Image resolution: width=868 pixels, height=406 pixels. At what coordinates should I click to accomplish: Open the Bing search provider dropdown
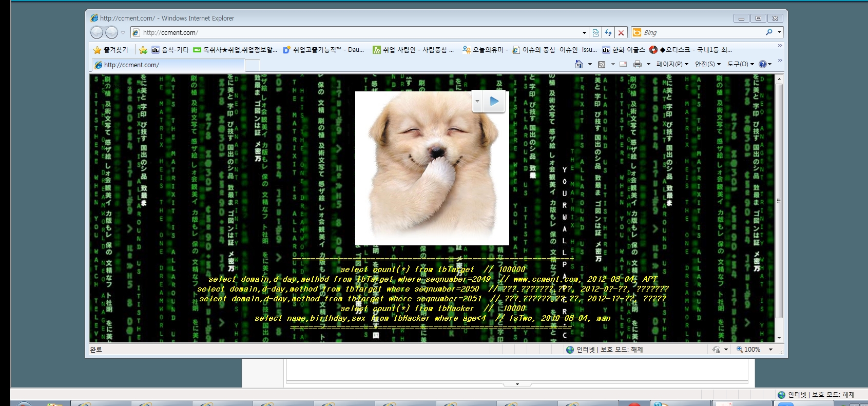779,32
